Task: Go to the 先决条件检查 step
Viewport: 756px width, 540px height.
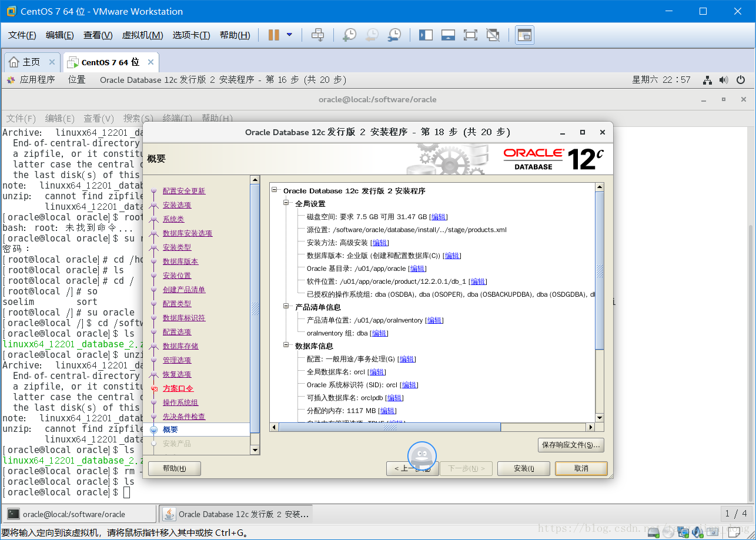Action: point(184,417)
